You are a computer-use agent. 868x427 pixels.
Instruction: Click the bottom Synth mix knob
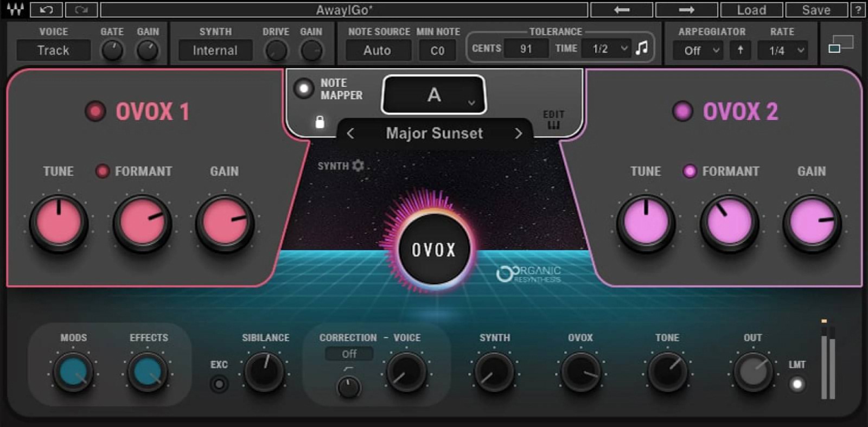pos(494,372)
